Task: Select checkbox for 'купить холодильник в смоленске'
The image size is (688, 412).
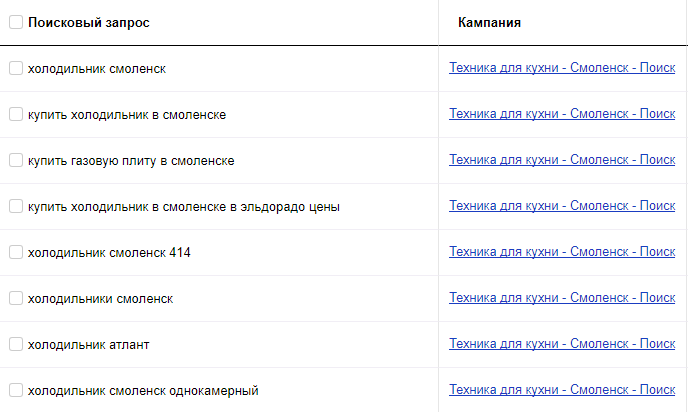Action: [x=16, y=114]
